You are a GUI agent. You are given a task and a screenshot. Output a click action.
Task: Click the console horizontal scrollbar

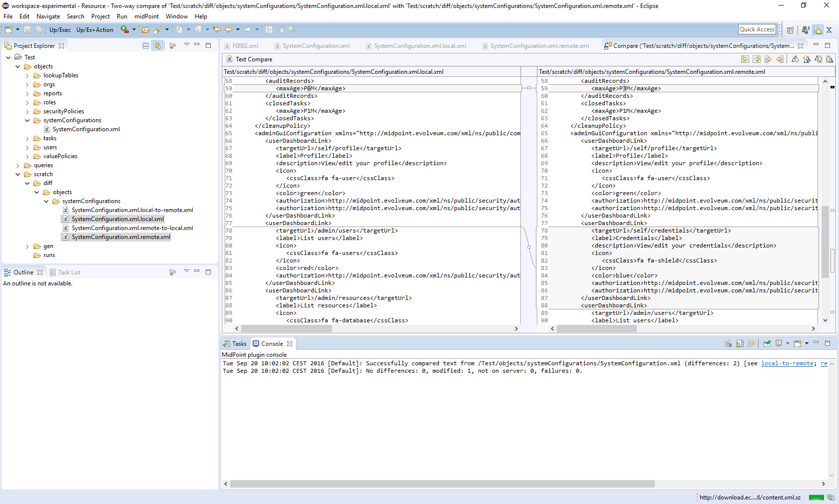[442, 484]
